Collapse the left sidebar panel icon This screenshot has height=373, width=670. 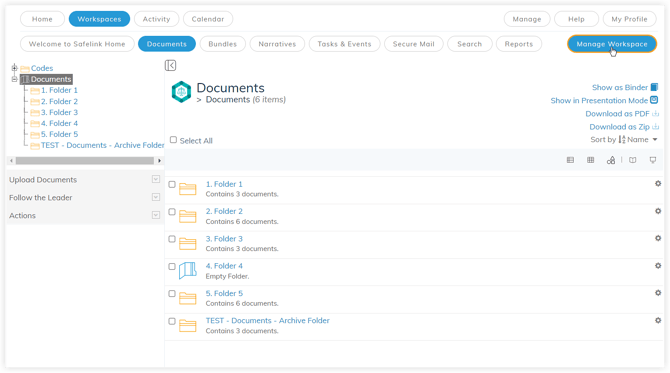pyautogui.click(x=170, y=65)
